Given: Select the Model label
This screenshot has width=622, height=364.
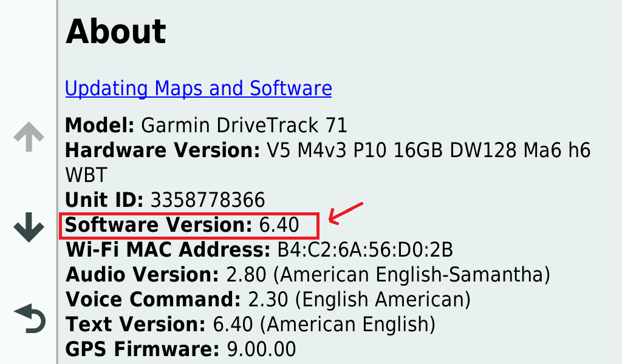Looking at the screenshot, I should (100, 126).
